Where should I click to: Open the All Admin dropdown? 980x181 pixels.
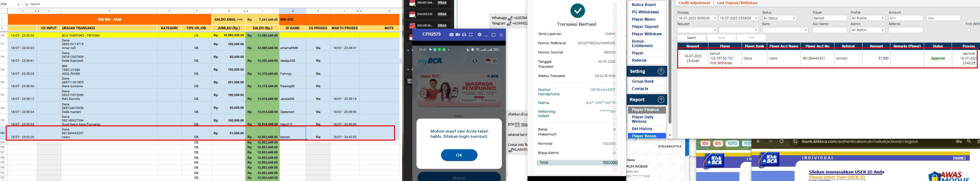pos(868,30)
